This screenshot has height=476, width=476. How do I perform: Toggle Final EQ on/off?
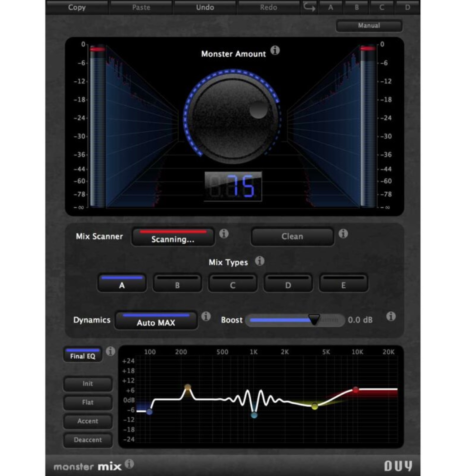click(x=83, y=354)
